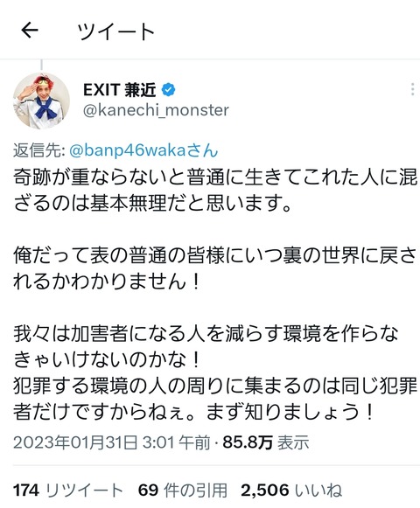Click the 返信先 reply-to label
420x508 pixels.
click(39, 150)
